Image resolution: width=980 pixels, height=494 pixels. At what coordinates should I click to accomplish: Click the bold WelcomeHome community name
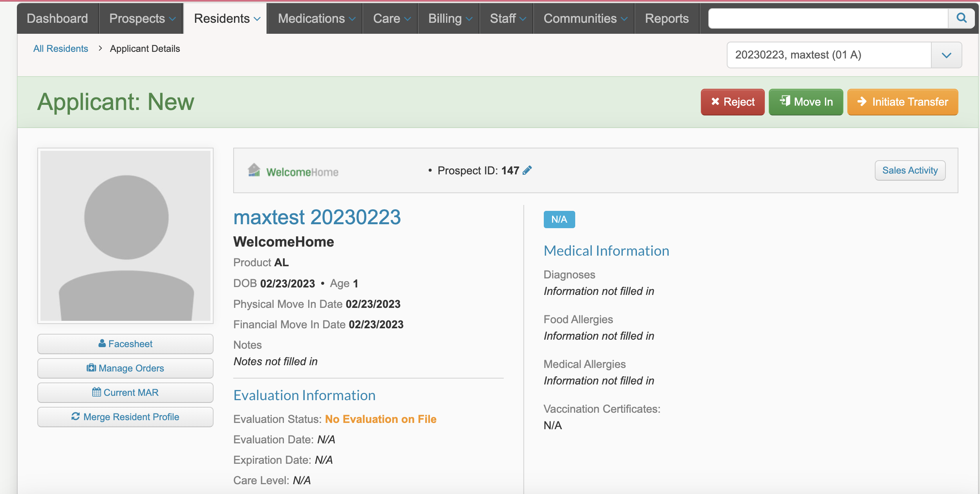click(x=283, y=242)
